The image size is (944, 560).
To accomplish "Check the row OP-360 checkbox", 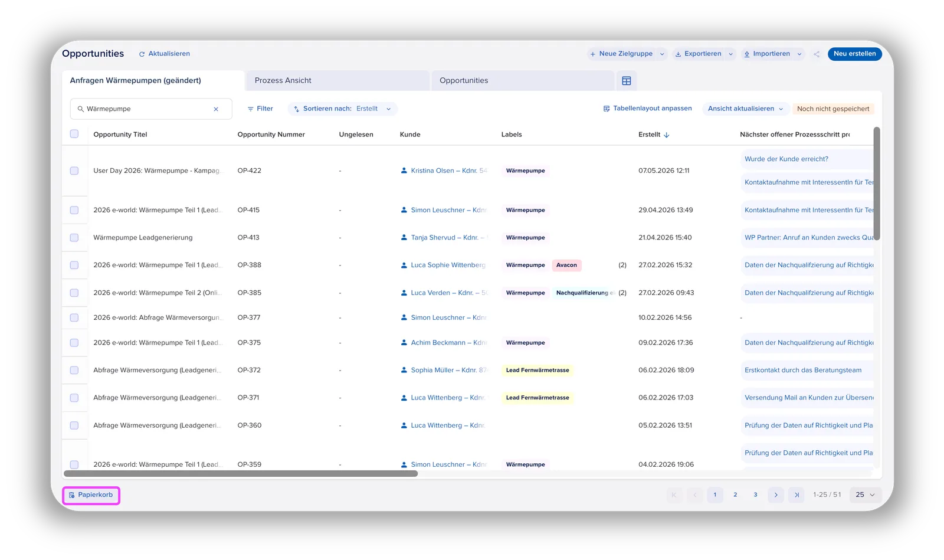I will click(74, 425).
